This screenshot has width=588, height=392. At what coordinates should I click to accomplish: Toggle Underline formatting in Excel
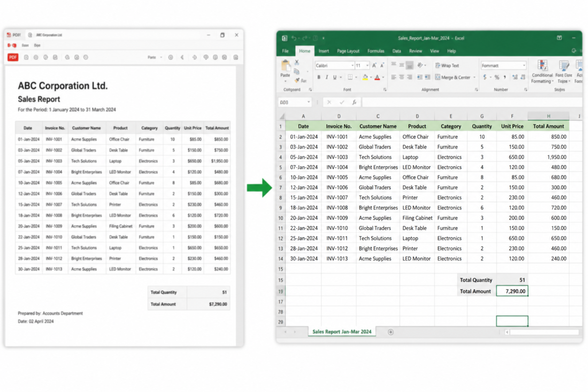(x=335, y=77)
